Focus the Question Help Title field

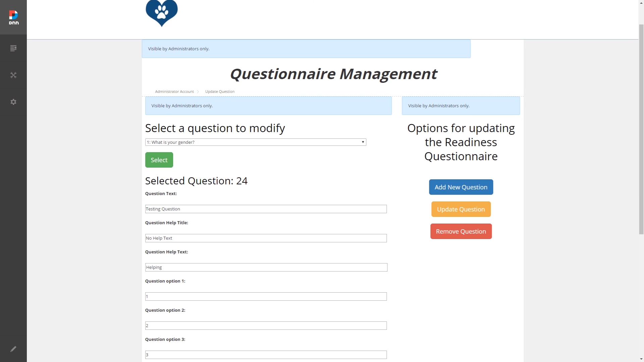[x=266, y=238]
